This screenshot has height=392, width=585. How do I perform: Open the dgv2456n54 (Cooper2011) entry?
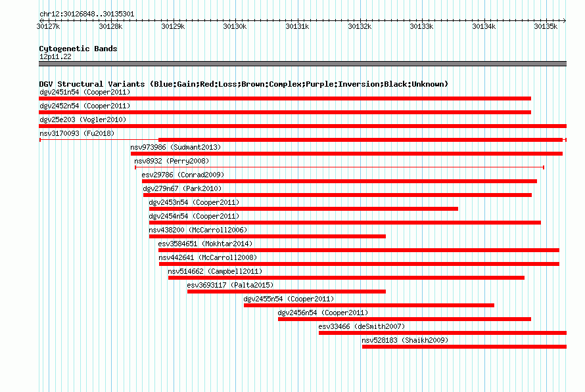click(323, 313)
